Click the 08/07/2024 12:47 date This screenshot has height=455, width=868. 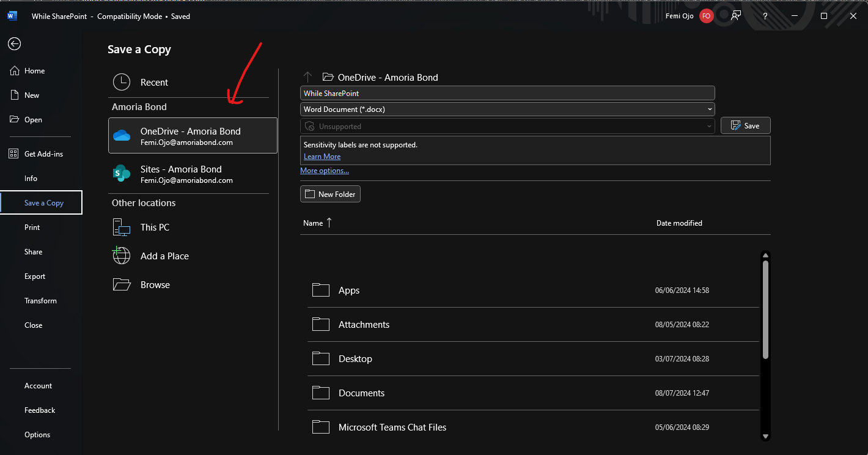[682, 393]
